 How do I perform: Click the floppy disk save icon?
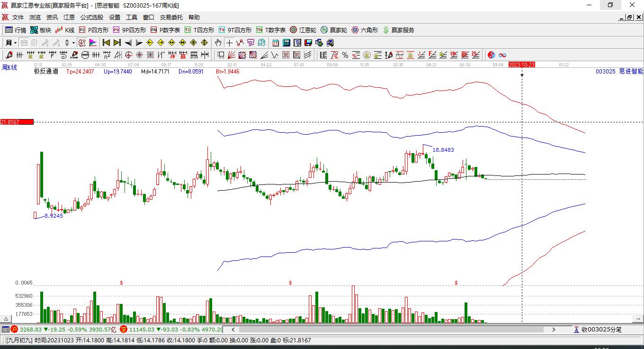(308, 43)
